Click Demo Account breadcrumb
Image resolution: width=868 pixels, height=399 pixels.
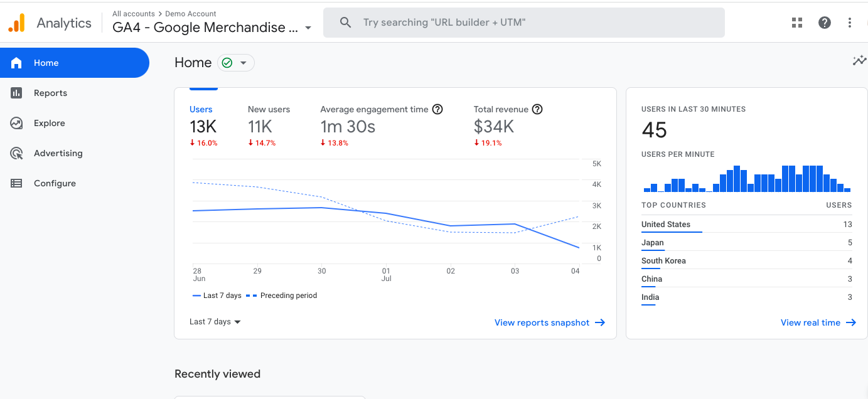[x=191, y=13]
